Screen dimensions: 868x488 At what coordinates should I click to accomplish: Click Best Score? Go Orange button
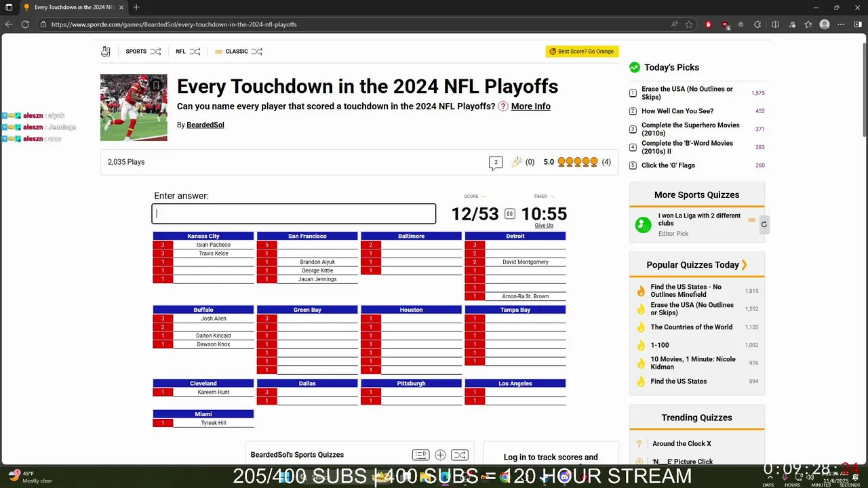point(582,52)
